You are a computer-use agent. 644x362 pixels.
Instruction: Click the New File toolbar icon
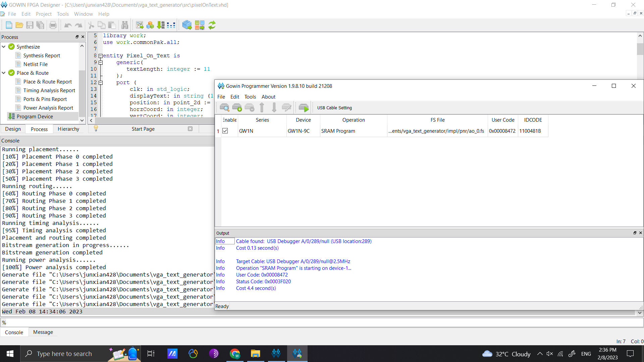tap(9, 25)
